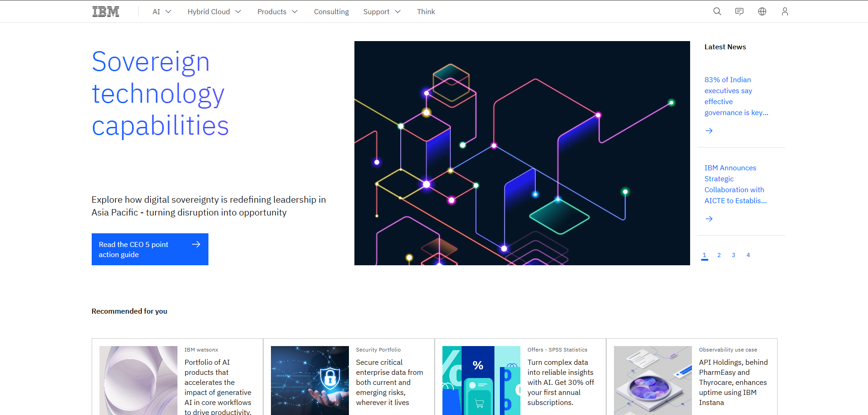Image resolution: width=868 pixels, height=415 pixels.
Task: Open '83% of Indian executives say' news link
Action: coord(736,96)
